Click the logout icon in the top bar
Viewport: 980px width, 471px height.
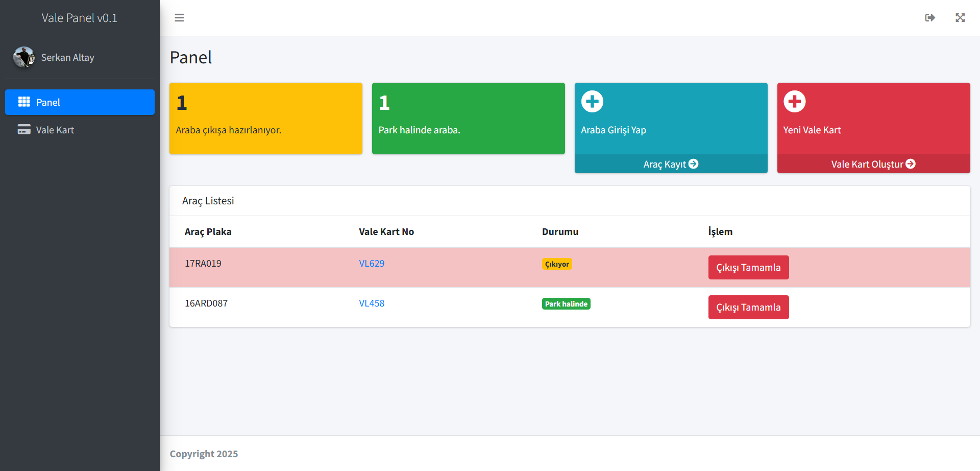coord(930,17)
